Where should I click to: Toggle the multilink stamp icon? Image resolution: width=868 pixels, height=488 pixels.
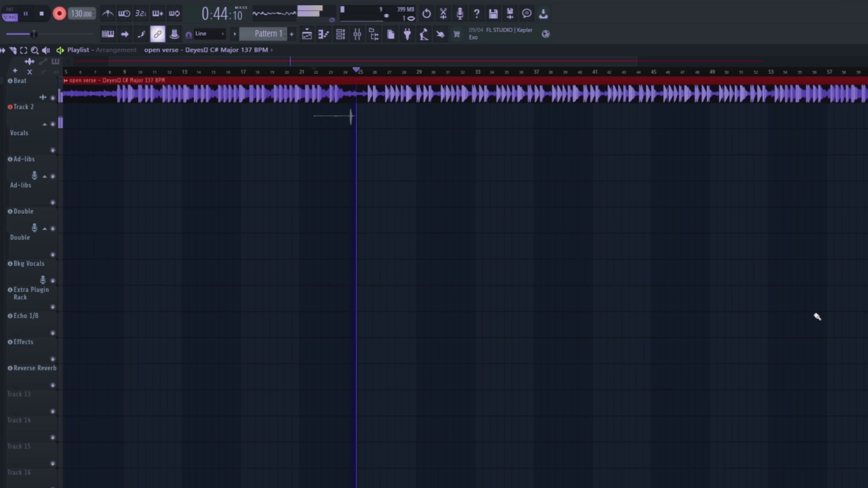point(174,34)
